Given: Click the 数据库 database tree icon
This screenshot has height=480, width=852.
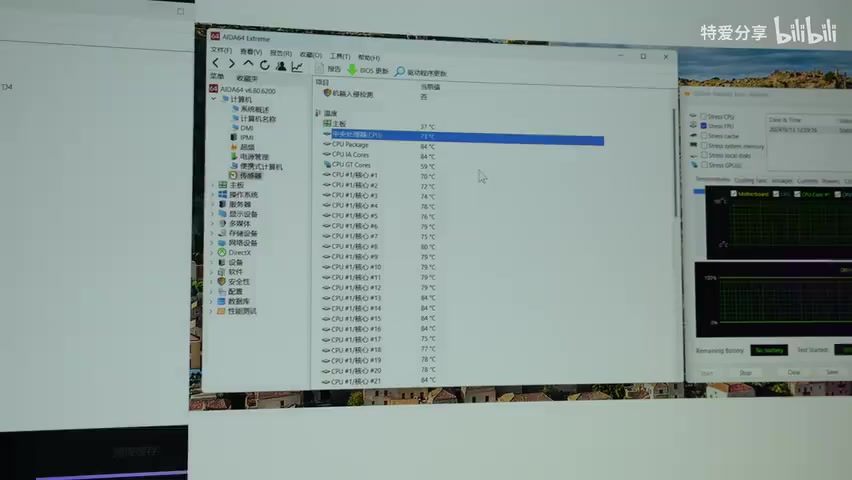Looking at the screenshot, I should point(221,301).
